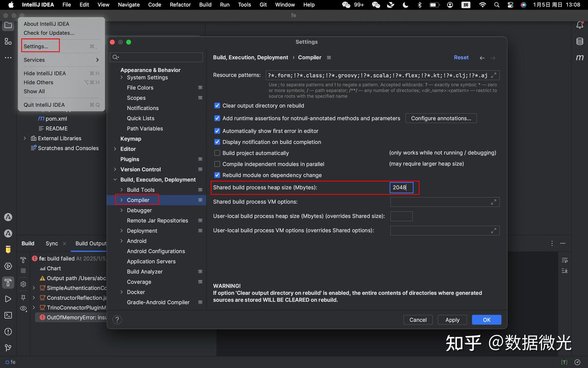The width and height of the screenshot is (588, 368).
Task: Open the Database tool window
Action: 579,41
